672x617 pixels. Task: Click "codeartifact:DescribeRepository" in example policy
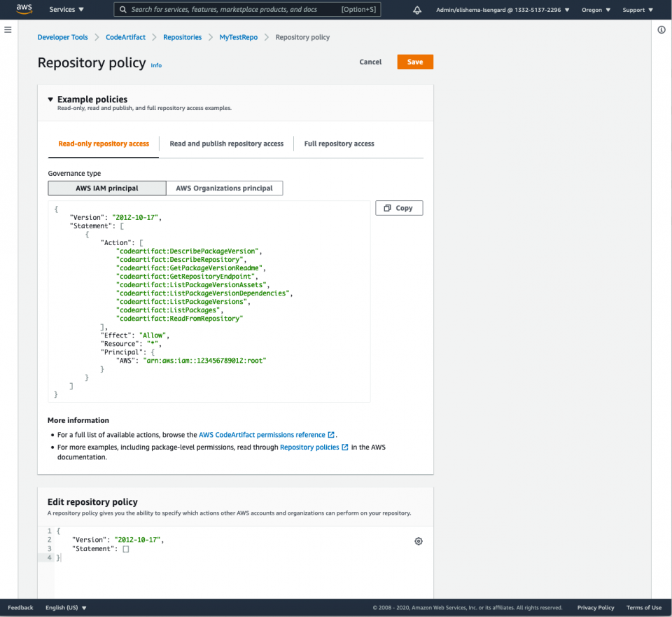[x=179, y=259]
